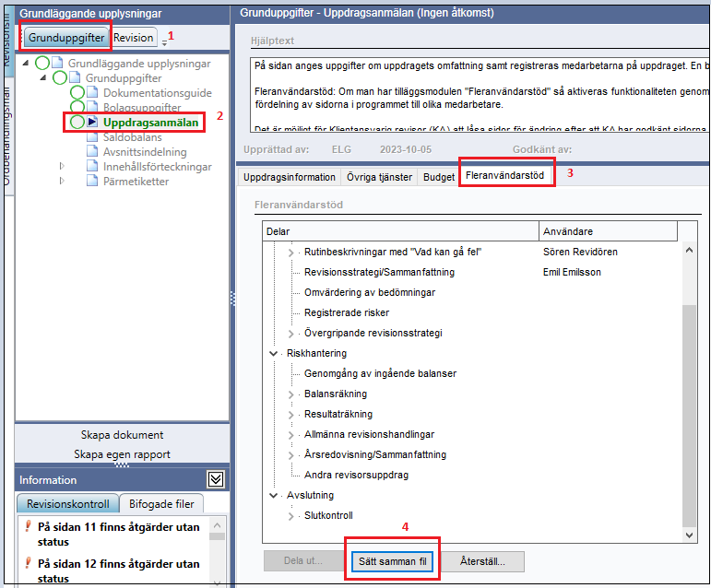Switch to the Revisionskontroll tab
Screen dimensions: 711x588
(x=68, y=504)
